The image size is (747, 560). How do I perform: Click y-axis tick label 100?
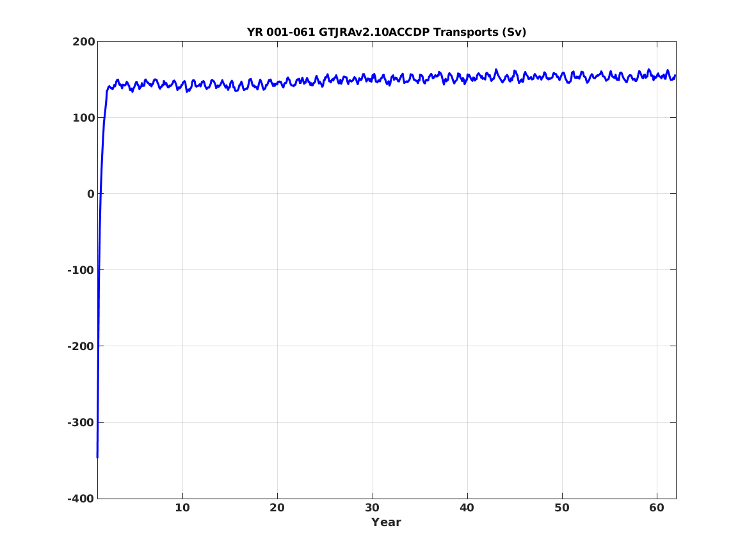pos(84,118)
